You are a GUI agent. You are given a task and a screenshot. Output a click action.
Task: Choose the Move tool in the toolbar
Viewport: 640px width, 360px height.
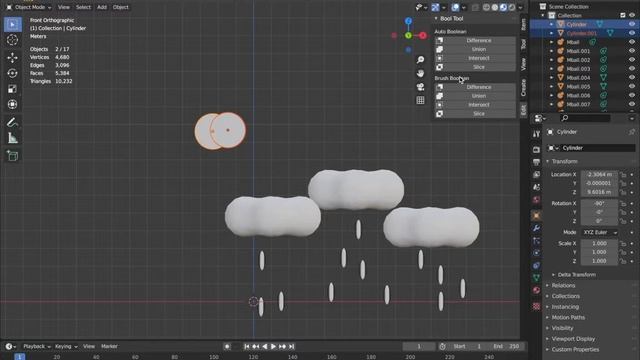click(13, 58)
